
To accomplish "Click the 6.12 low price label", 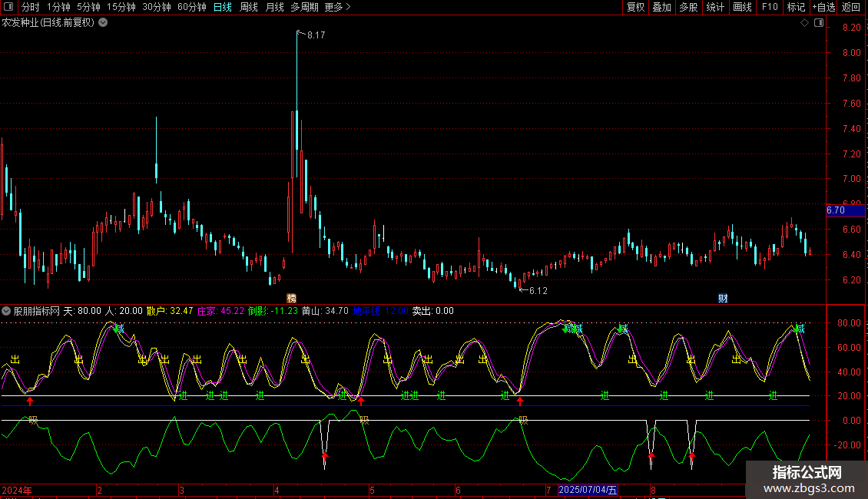I will 538,290.
